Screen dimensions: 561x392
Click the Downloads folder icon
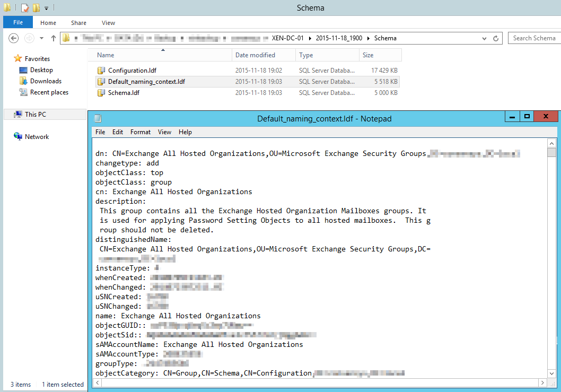coord(23,81)
